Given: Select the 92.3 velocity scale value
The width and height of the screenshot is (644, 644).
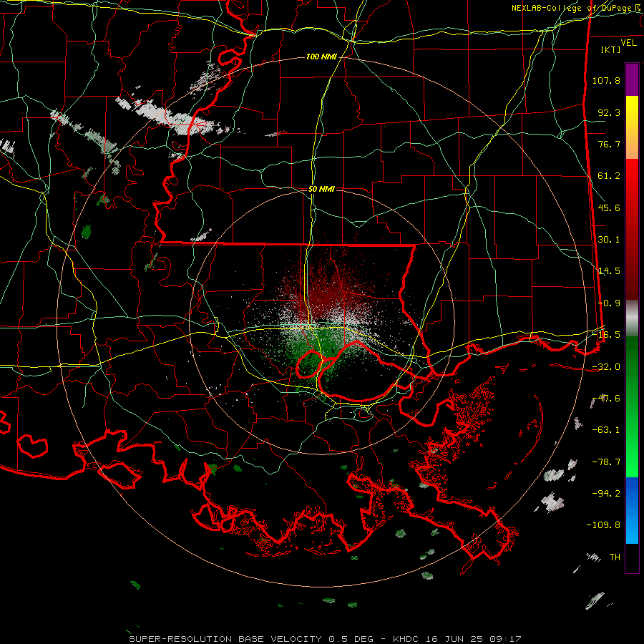Looking at the screenshot, I should coord(609,112).
